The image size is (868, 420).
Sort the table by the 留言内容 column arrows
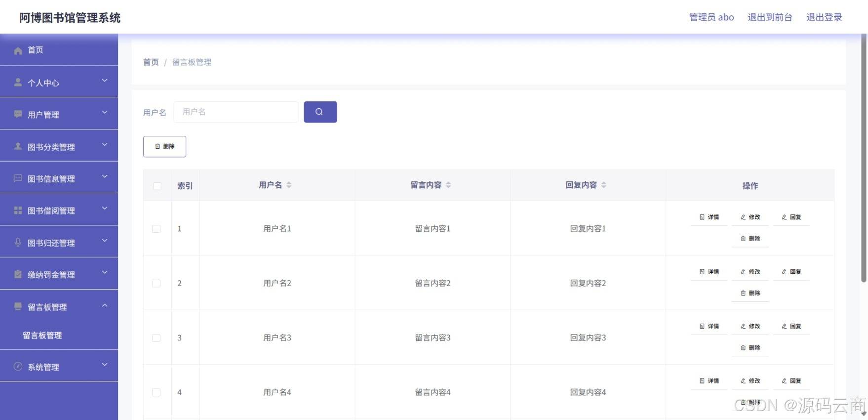448,185
